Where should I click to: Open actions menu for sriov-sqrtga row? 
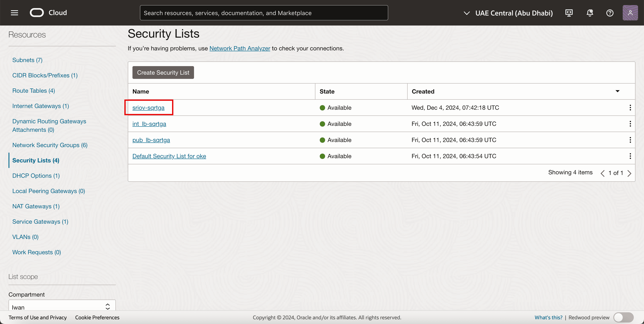630,108
